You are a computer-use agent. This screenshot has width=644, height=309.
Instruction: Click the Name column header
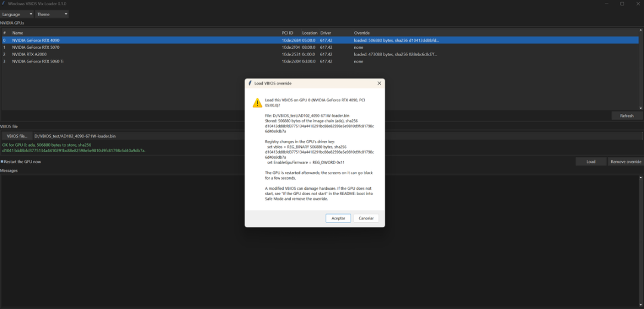18,33
